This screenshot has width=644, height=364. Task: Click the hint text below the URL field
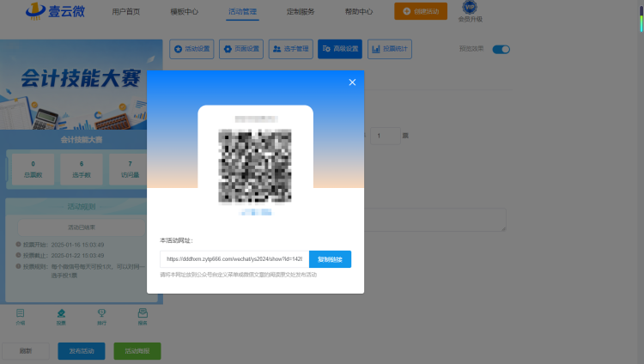pos(238,275)
